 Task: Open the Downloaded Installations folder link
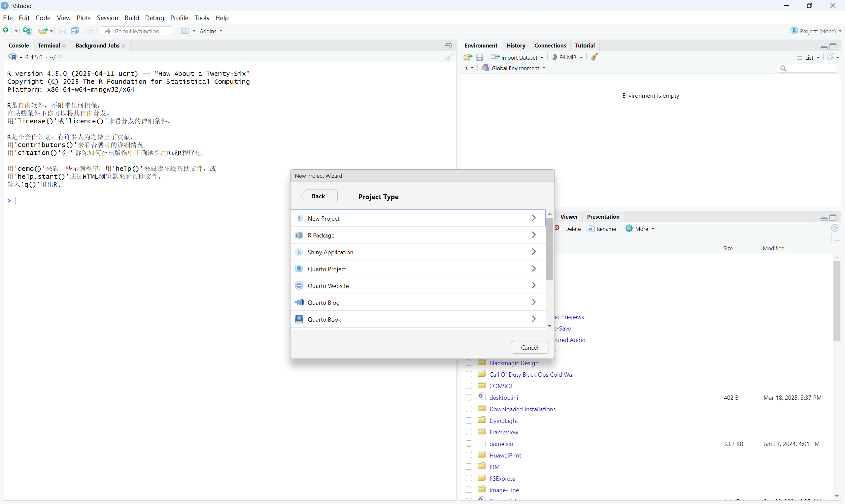coord(522,409)
